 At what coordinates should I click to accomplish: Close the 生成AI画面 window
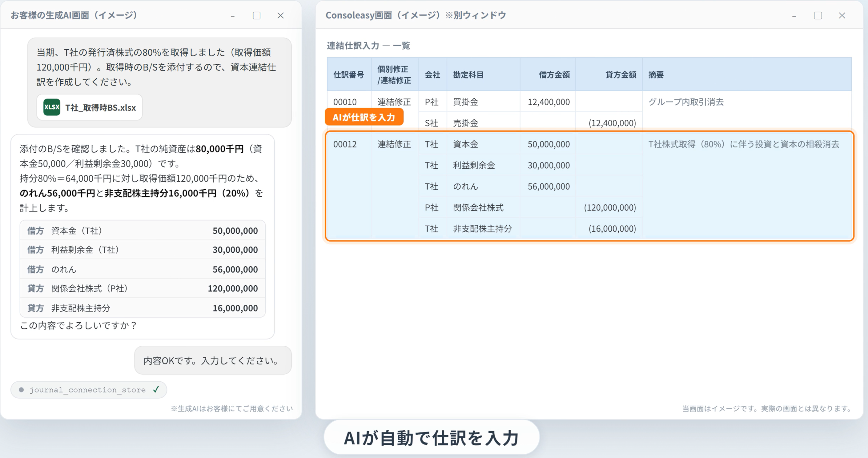point(280,16)
